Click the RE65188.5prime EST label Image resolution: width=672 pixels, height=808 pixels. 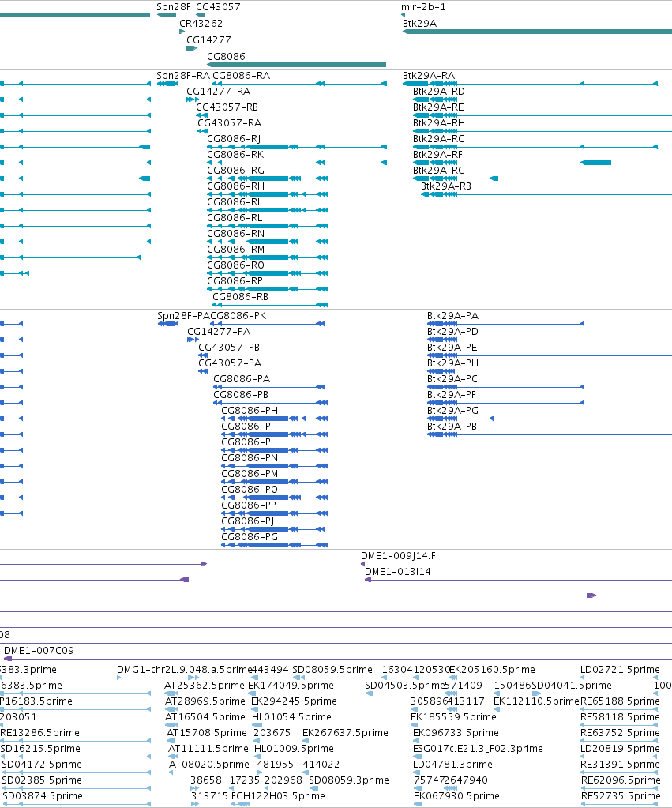(x=620, y=701)
